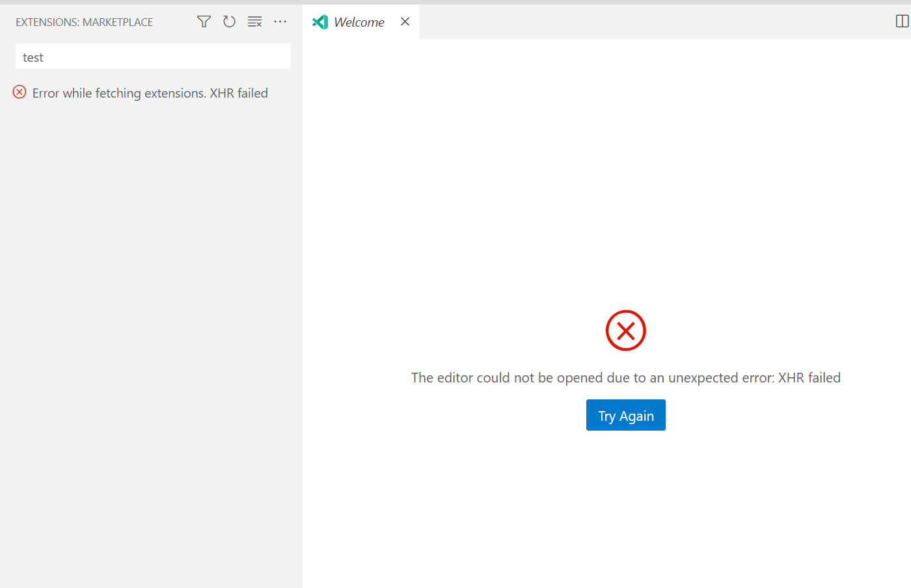Viewport: 911px width, 588px height.
Task: Click the VS Code logo on the Welcome tab
Action: [x=320, y=21]
